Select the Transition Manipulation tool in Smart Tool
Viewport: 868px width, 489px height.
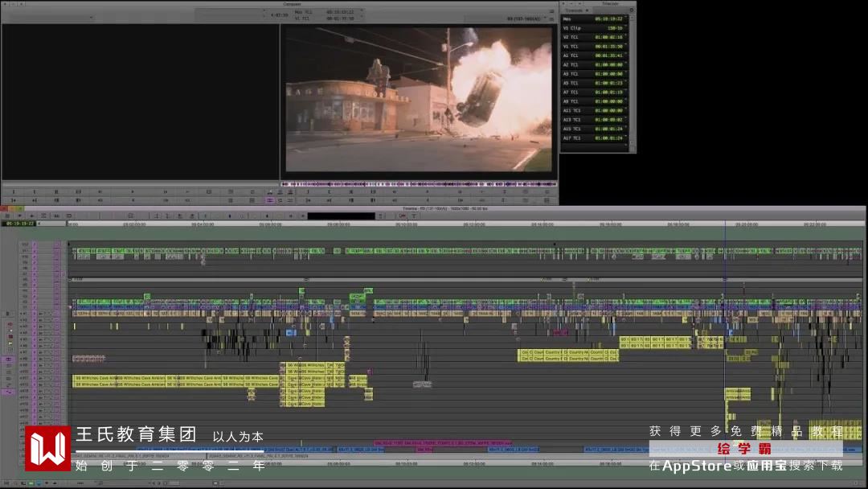coord(10,349)
